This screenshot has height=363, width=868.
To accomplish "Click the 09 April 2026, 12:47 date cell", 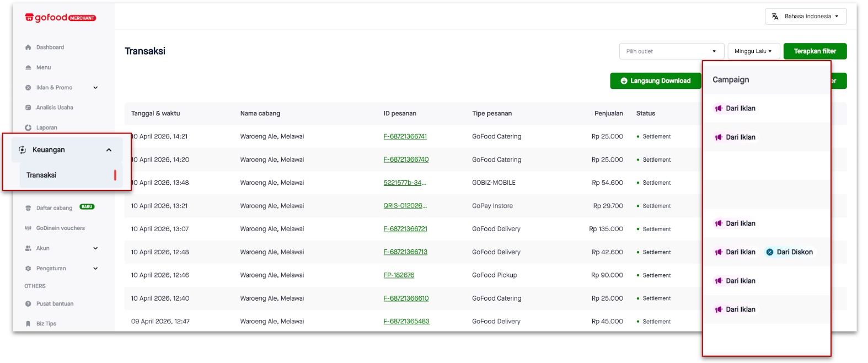I will coord(160,322).
